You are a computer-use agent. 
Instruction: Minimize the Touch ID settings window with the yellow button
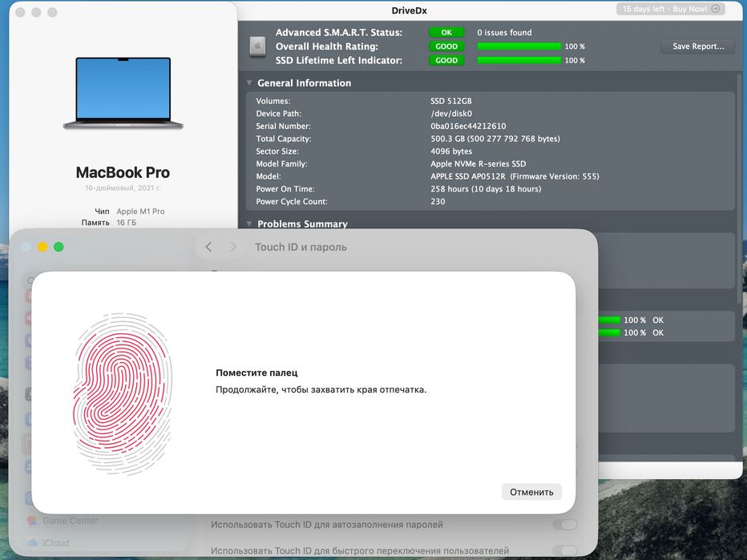pos(42,247)
